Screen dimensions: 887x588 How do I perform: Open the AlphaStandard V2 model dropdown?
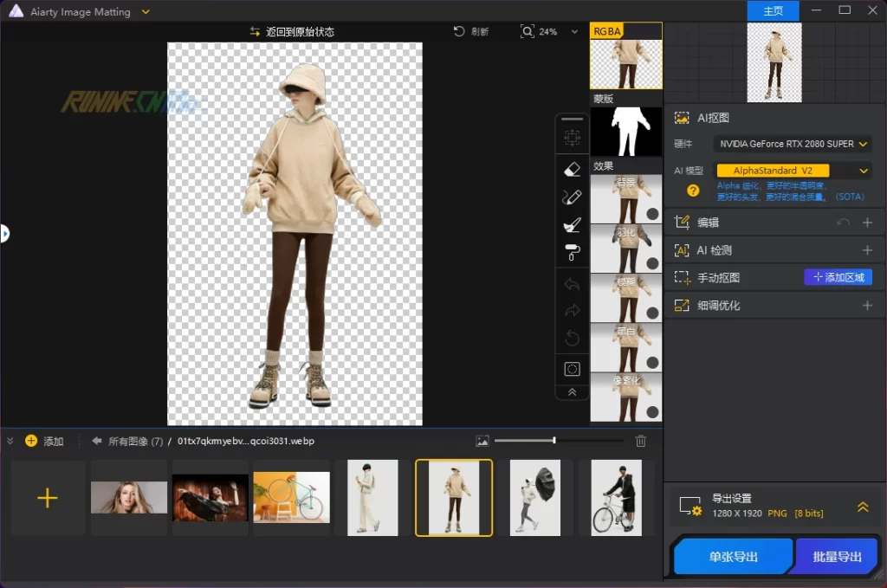pyautogui.click(x=793, y=171)
